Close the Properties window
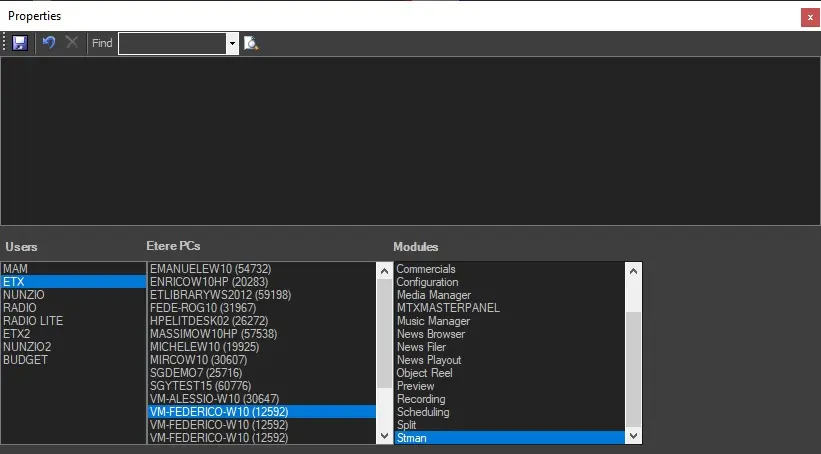 pyautogui.click(x=809, y=17)
